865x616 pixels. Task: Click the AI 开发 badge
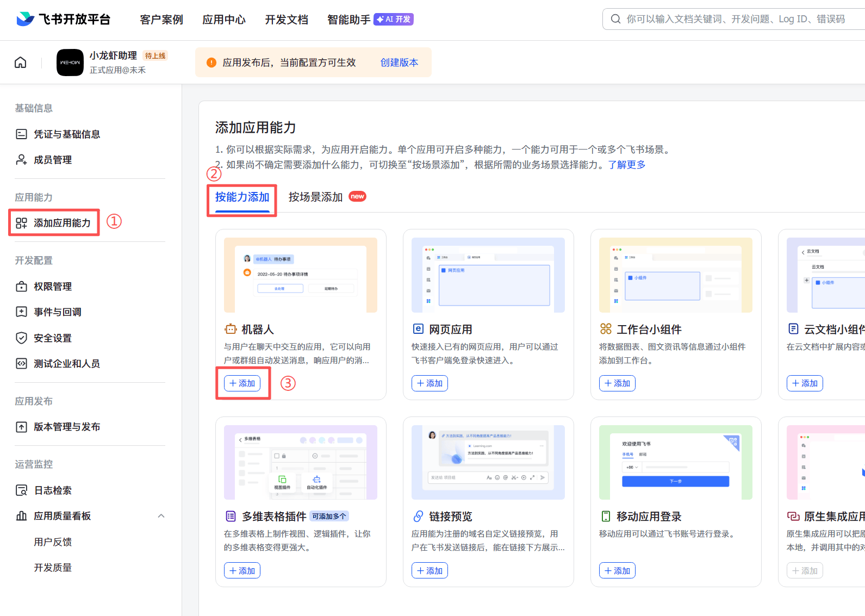tap(394, 20)
